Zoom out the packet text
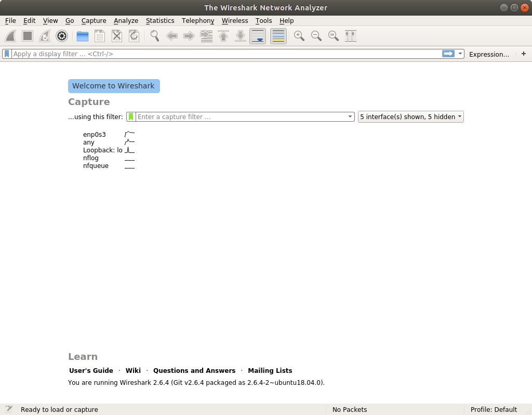532x415 pixels. pos(316,36)
